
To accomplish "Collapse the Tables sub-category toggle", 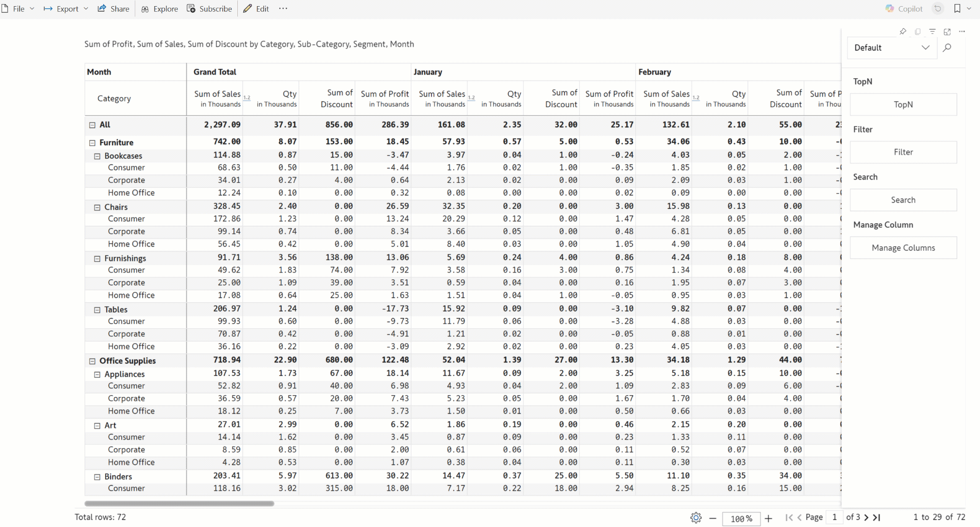I will coord(97,310).
